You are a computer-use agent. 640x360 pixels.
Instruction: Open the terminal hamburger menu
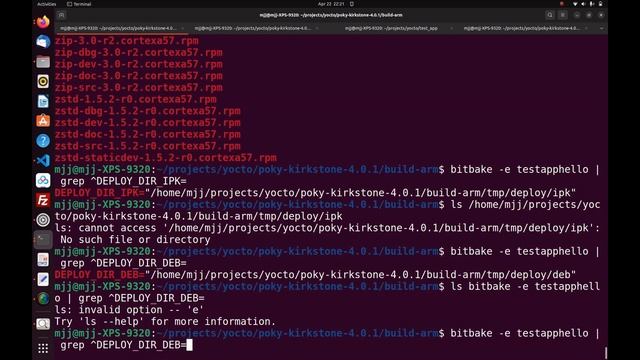point(563,15)
